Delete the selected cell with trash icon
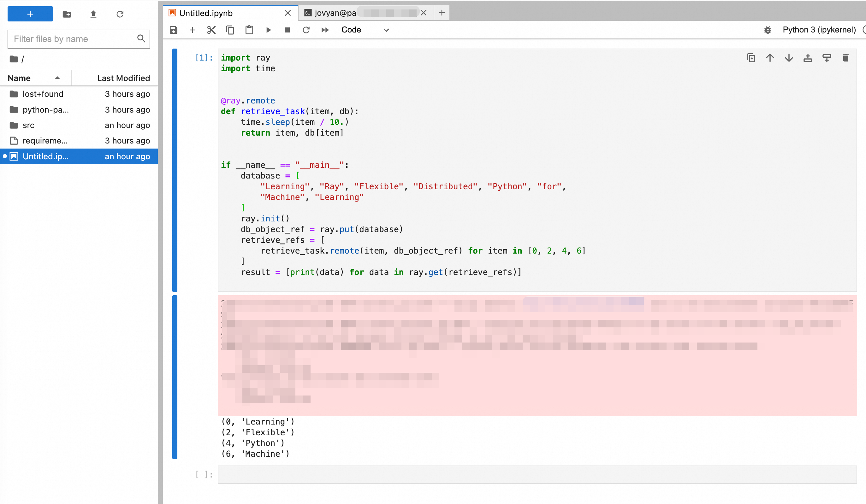This screenshot has height=504, width=866. click(x=845, y=58)
